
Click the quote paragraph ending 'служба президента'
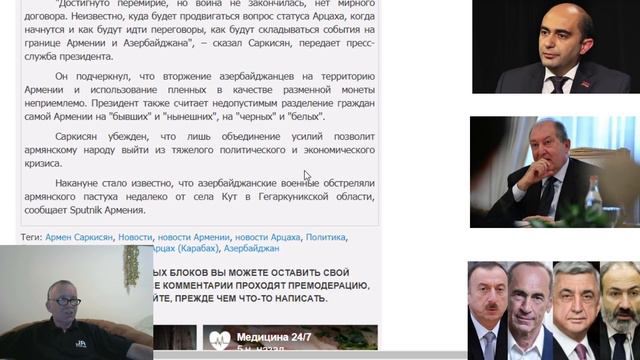(x=200, y=31)
